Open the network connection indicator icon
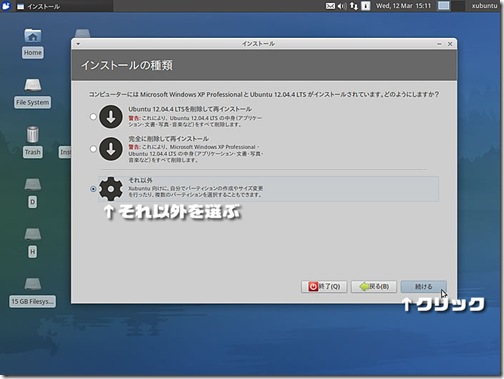The width and height of the screenshot is (504, 379). (354, 6)
